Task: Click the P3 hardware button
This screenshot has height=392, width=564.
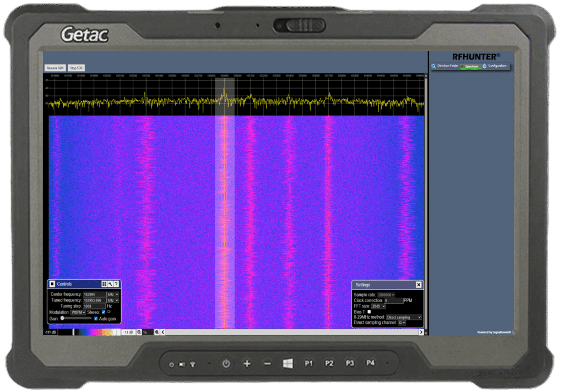Action: coord(350,363)
